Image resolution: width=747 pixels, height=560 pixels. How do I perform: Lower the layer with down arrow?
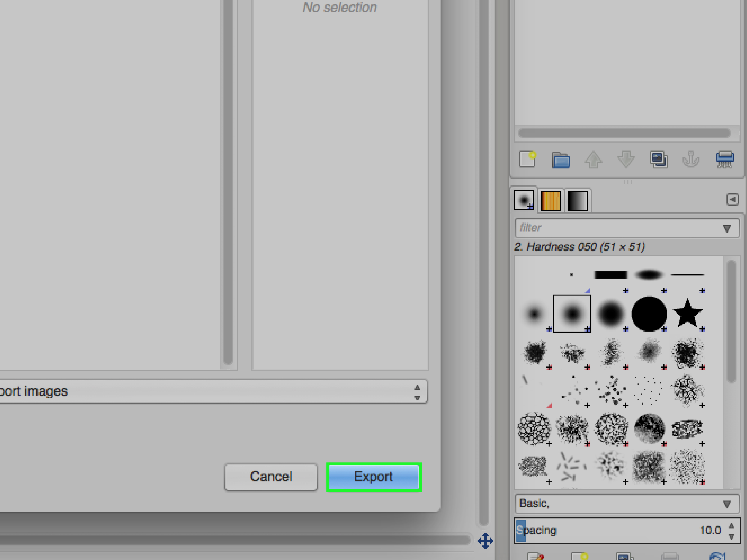(626, 160)
